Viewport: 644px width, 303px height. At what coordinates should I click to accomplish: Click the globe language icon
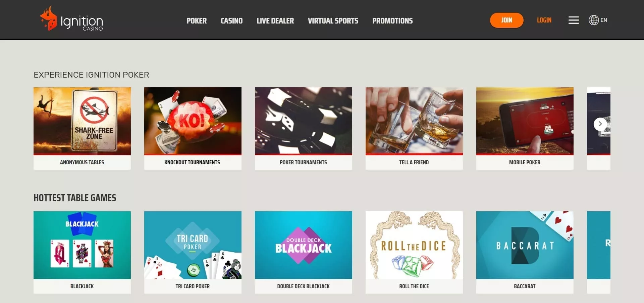tap(594, 20)
